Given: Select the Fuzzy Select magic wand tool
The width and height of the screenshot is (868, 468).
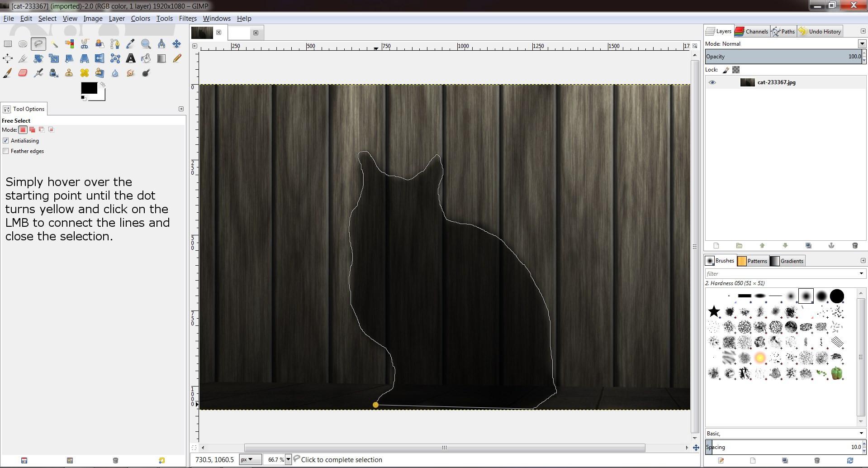Looking at the screenshot, I should point(54,44).
